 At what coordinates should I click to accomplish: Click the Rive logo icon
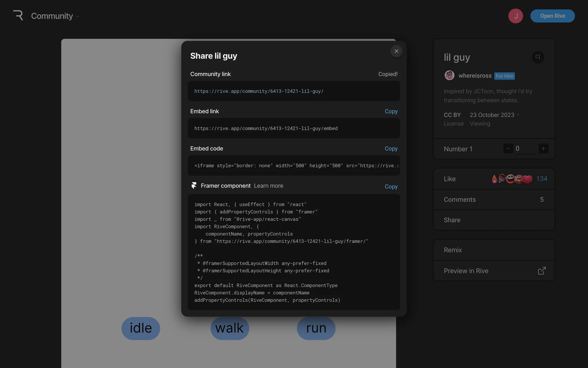tap(18, 15)
